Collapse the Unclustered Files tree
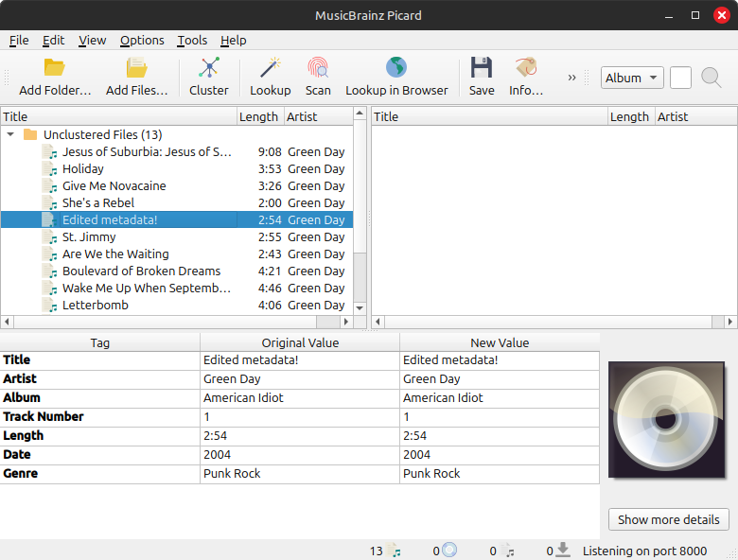Image resolution: width=738 pixels, height=560 pixels. coord(10,134)
